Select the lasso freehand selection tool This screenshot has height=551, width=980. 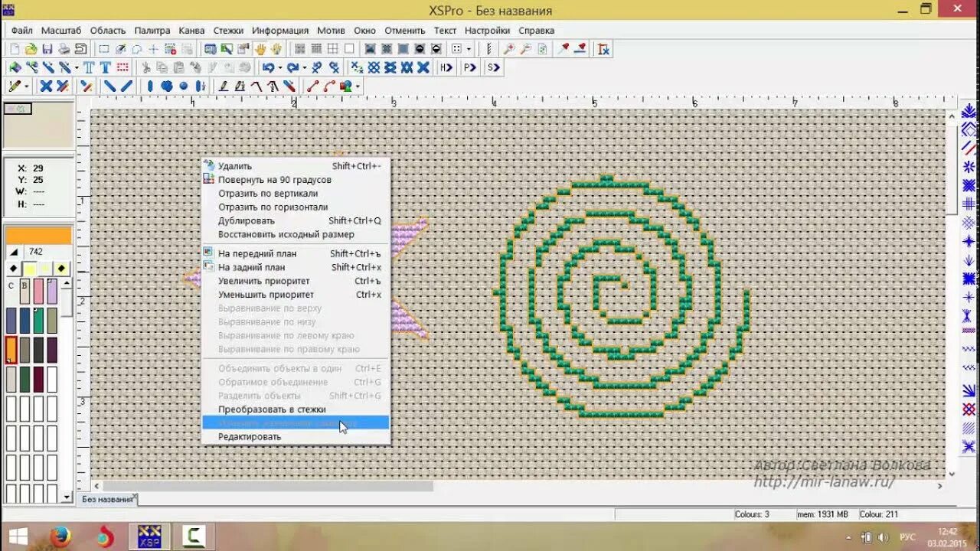137,49
